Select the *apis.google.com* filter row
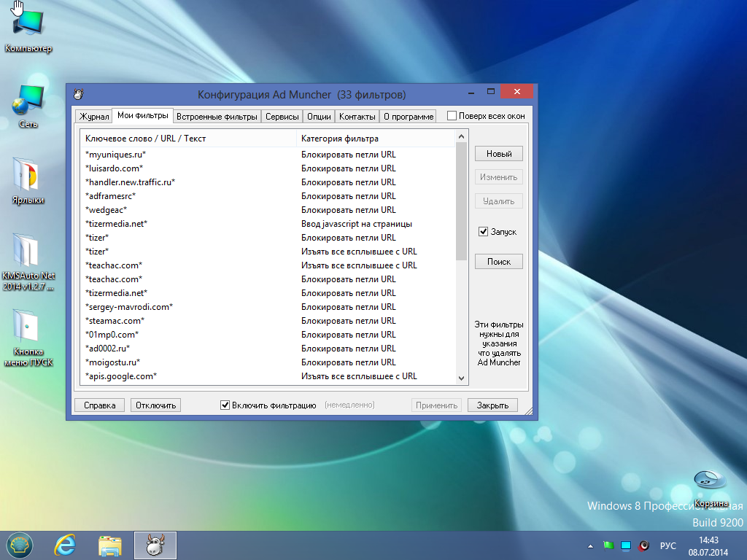The width and height of the screenshot is (747, 560). pos(268,376)
